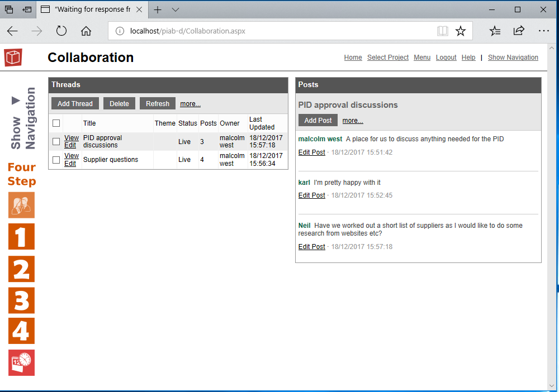Open the Select Project menu link
The image size is (559, 392).
tap(387, 58)
